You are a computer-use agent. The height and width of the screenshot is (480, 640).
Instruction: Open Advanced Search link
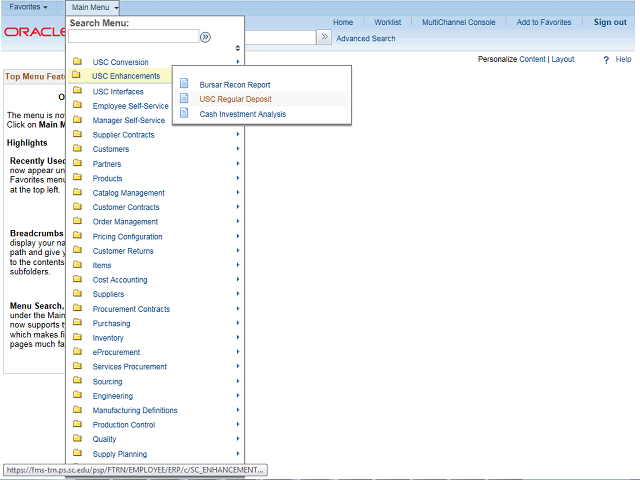click(x=366, y=39)
